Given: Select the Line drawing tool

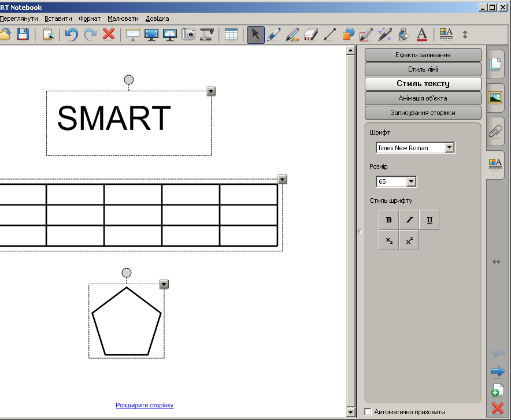Looking at the screenshot, I should coord(329,35).
